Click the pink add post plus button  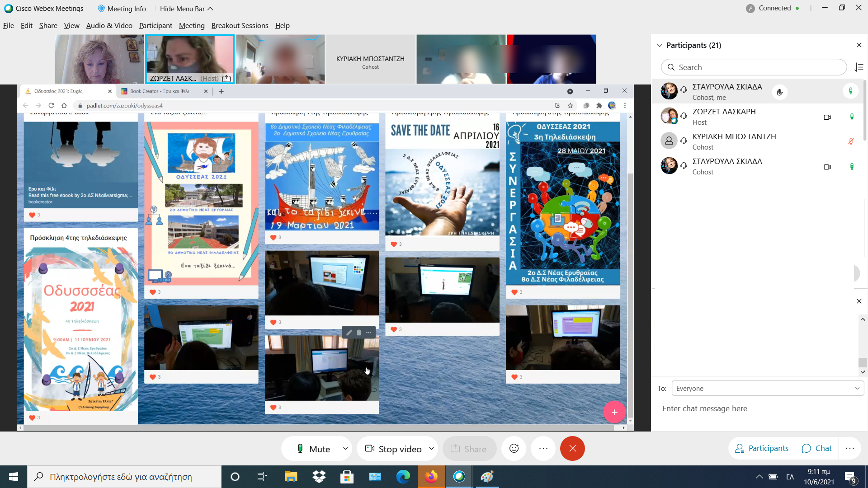point(614,412)
